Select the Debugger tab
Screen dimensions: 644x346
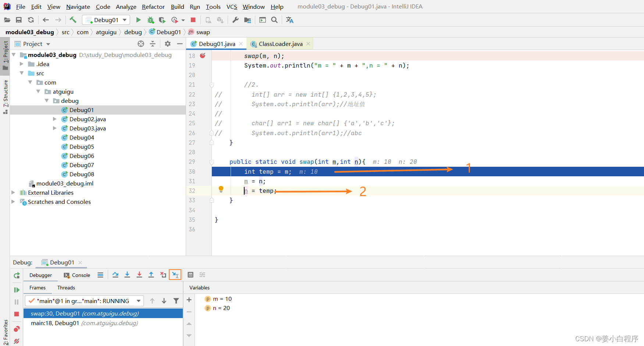click(40, 275)
